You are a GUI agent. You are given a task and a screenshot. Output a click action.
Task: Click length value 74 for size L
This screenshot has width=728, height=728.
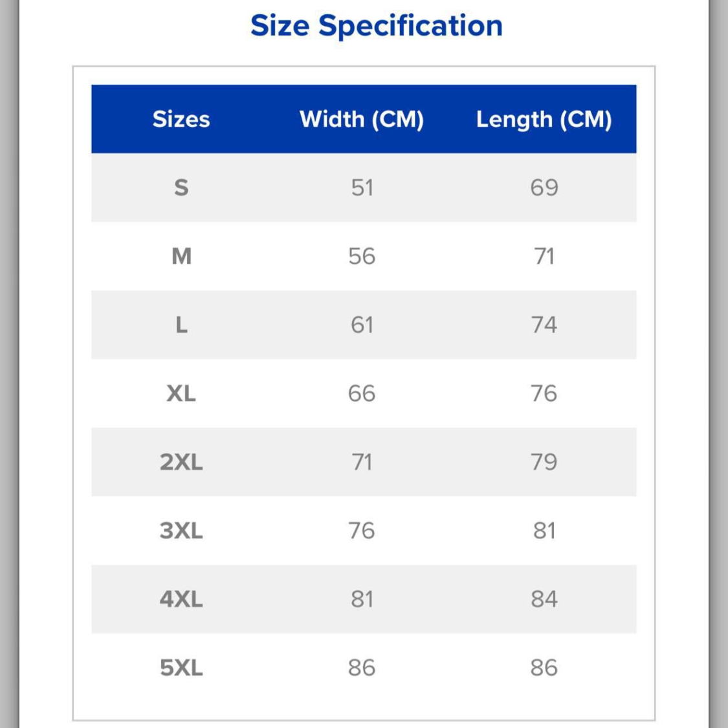pyautogui.click(x=544, y=325)
